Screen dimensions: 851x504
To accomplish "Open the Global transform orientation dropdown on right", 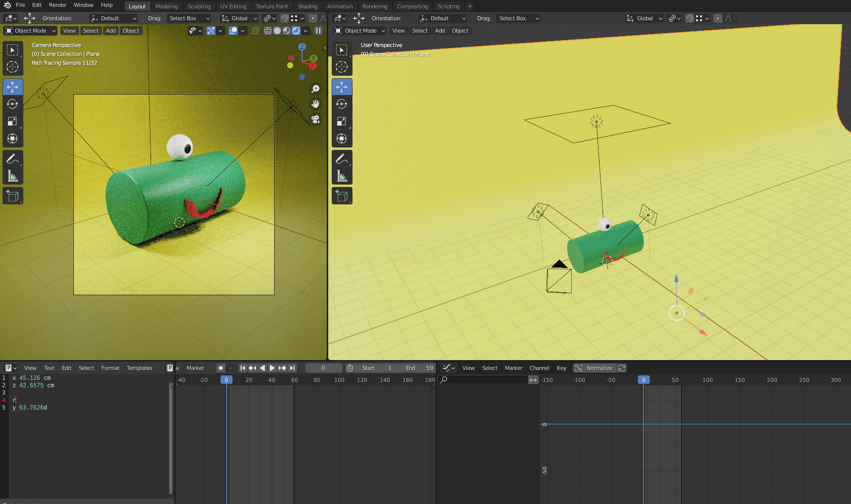I will [x=644, y=18].
